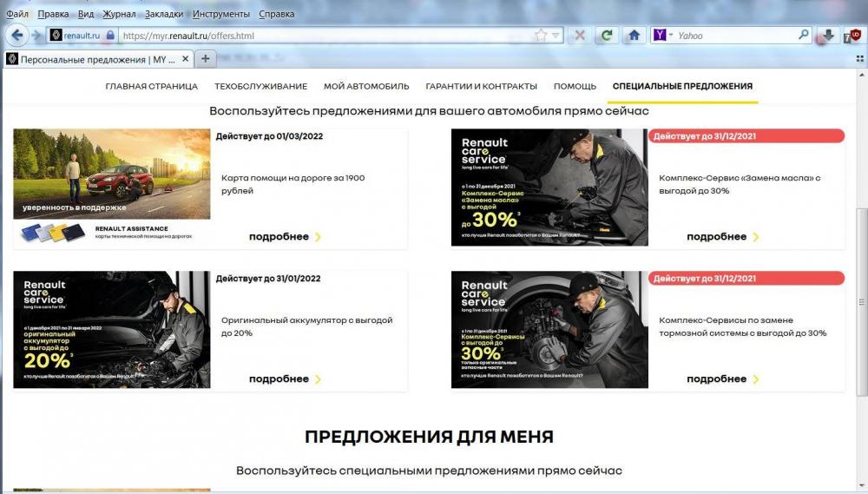
Task: Open a new tab with the plus button
Action: [x=206, y=58]
